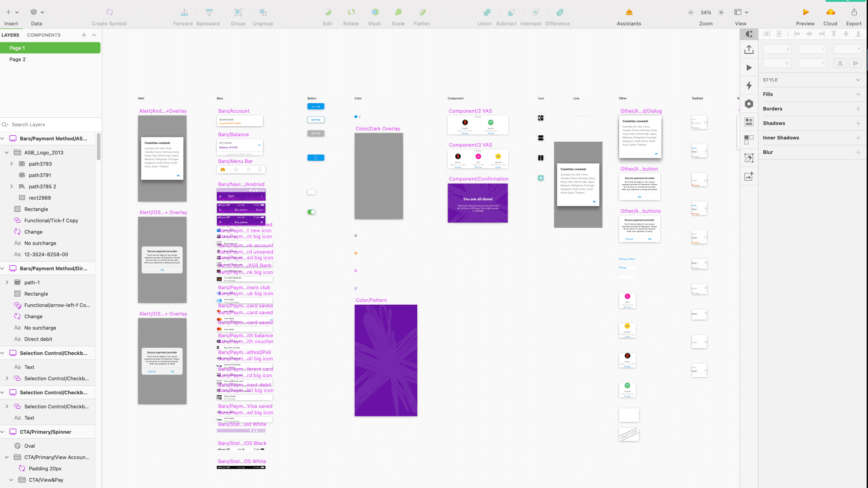Start the Preview
The width and height of the screenshot is (868, 488).
pos(806,17)
